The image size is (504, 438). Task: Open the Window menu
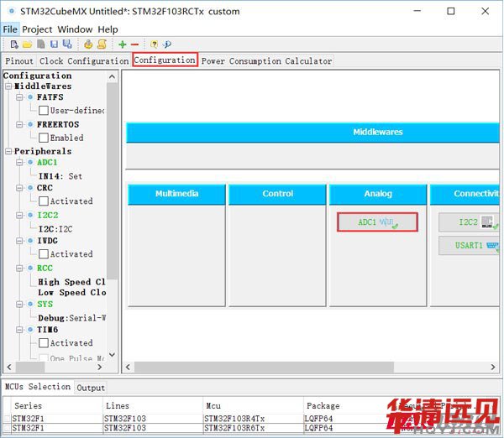75,29
